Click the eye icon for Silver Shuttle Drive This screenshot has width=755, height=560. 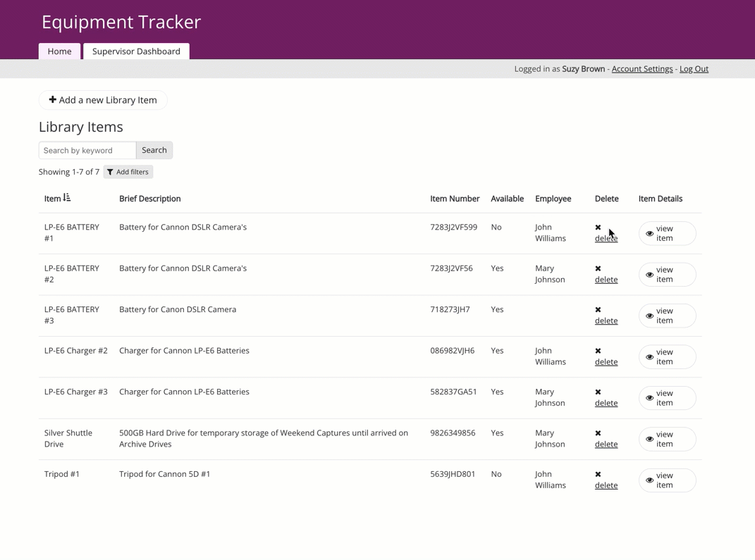point(650,440)
